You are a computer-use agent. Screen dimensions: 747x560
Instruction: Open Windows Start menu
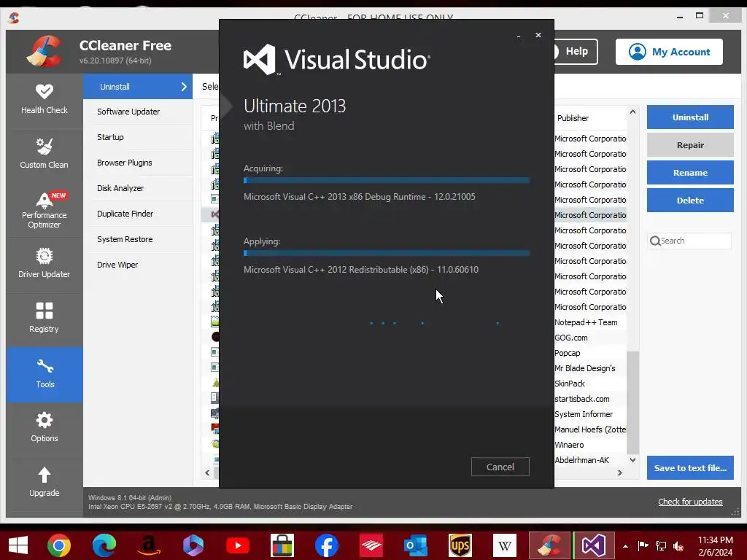coord(18,545)
